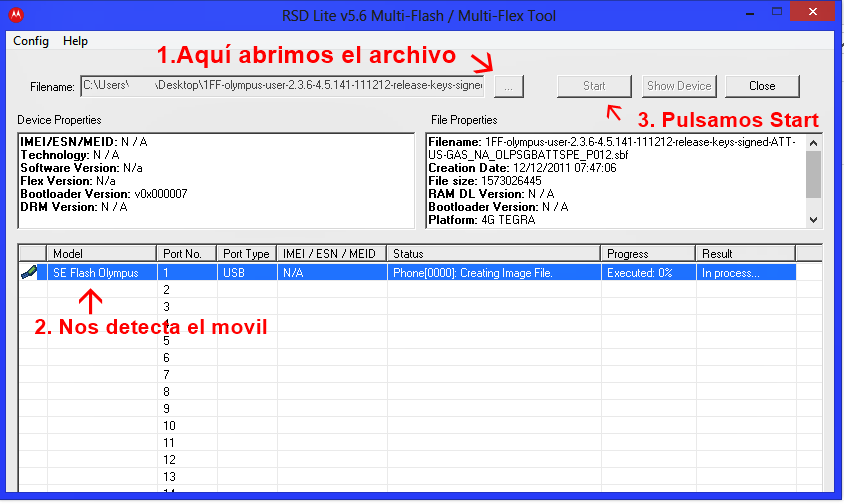
Task: Click the Close button next to Show Device
Action: (x=762, y=86)
